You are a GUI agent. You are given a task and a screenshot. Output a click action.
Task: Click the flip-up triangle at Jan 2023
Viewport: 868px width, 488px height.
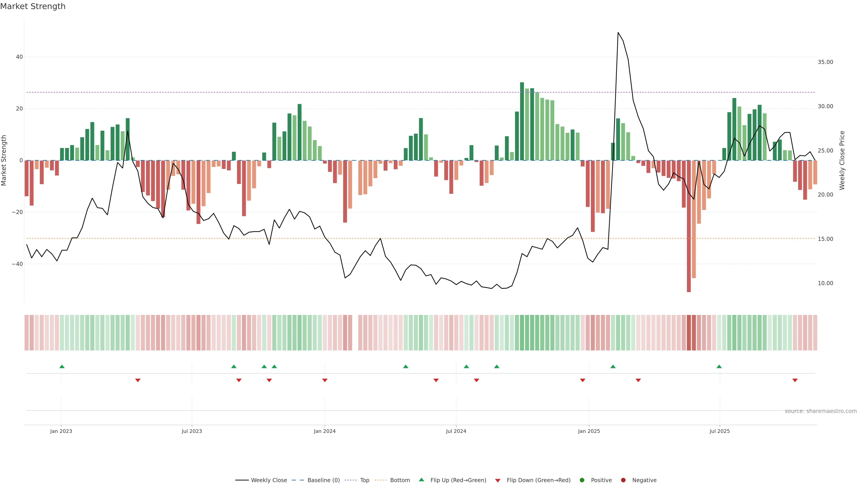pyautogui.click(x=62, y=366)
